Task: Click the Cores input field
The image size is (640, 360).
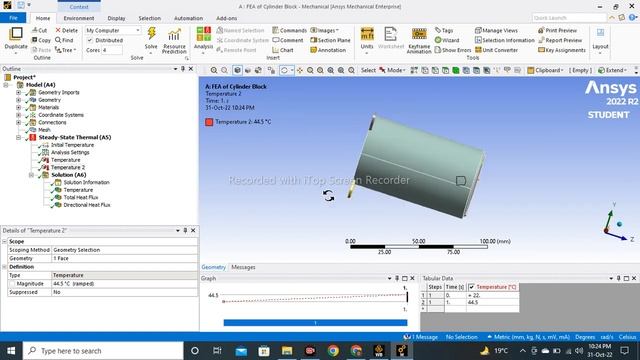Action: click(x=112, y=50)
